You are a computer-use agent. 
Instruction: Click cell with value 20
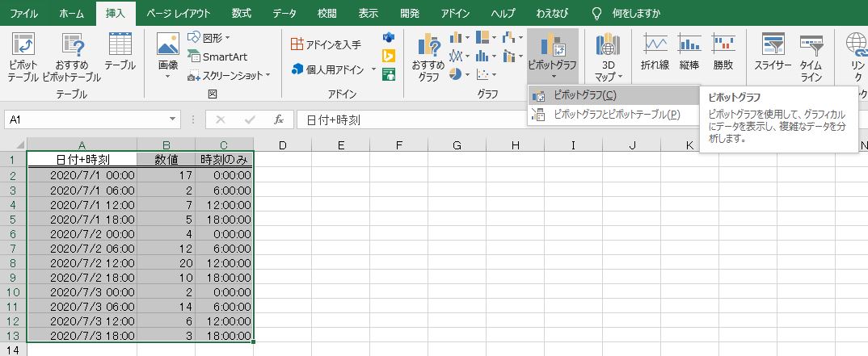[x=166, y=262]
